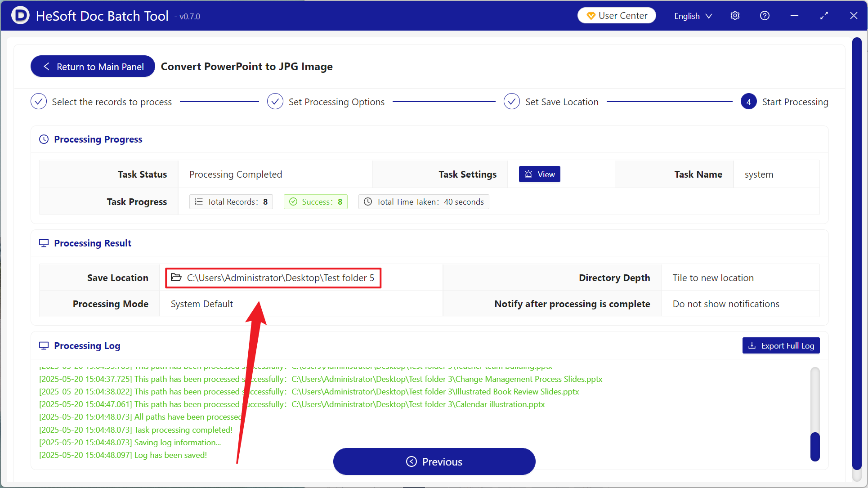The height and width of the screenshot is (488, 868).
Task: Click the User Center diamond icon
Action: [x=591, y=16]
